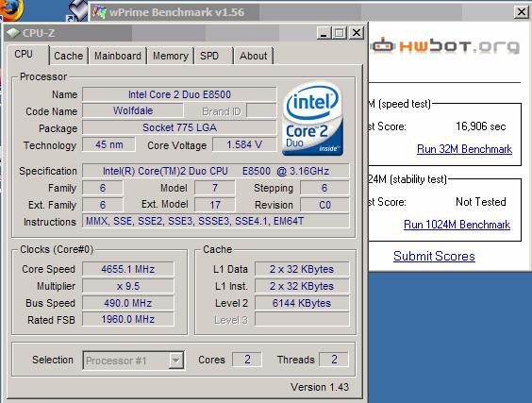
Task: Close the wPrime Benchmark window
Action: 521,12
